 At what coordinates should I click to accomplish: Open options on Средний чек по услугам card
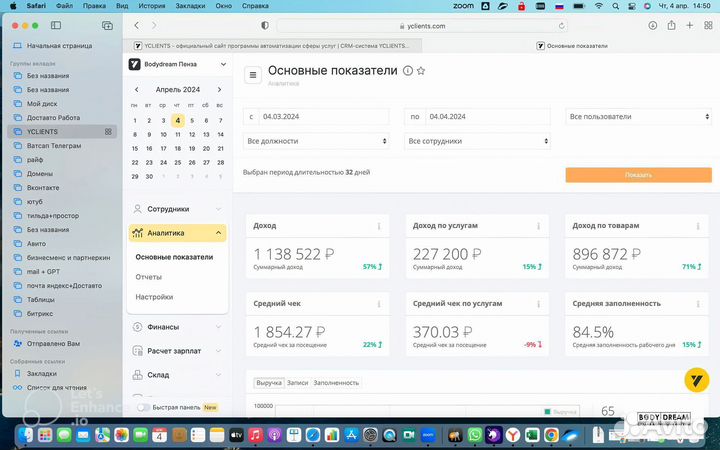tap(538, 304)
